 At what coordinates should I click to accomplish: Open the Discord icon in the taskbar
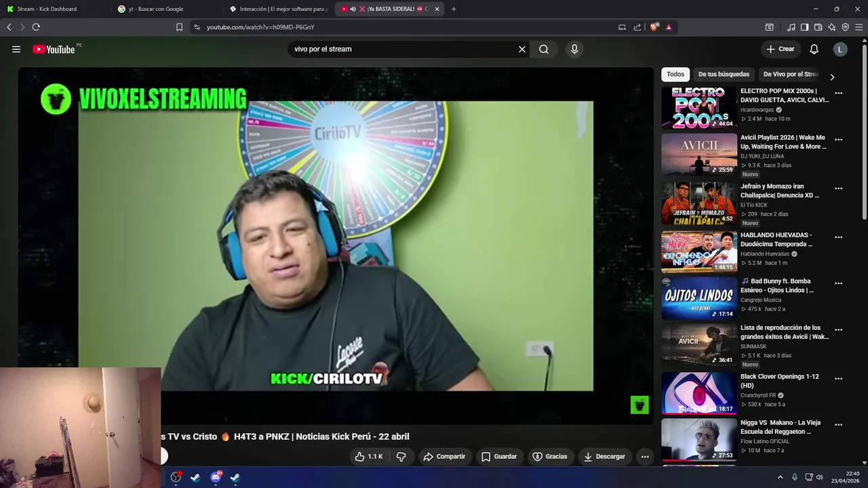(216, 477)
